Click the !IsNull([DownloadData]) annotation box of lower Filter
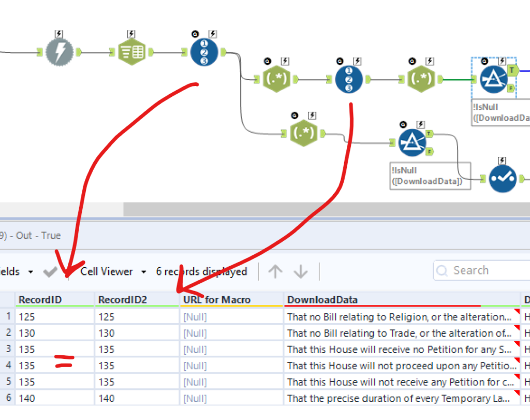This screenshot has width=530, height=420. pyautogui.click(x=430, y=176)
